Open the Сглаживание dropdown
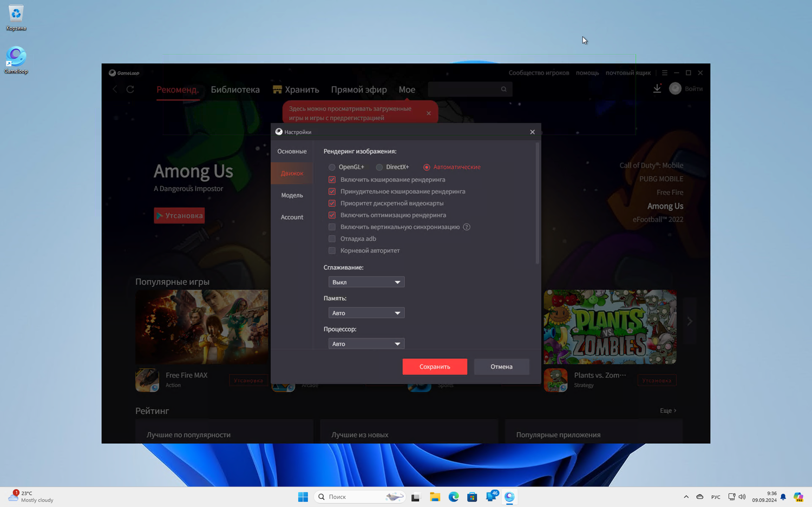The width and height of the screenshot is (812, 507). point(366,282)
